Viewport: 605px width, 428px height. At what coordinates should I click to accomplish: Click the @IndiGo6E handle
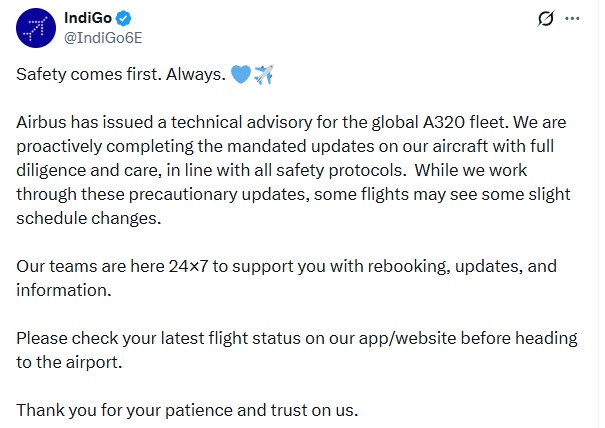pos(104,39)
